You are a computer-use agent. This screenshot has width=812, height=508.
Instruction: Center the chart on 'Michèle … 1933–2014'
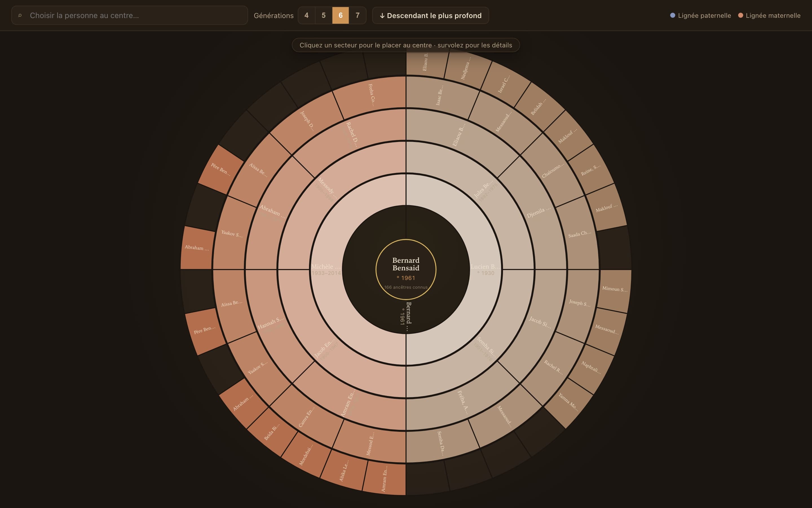[x=326, y=270]
